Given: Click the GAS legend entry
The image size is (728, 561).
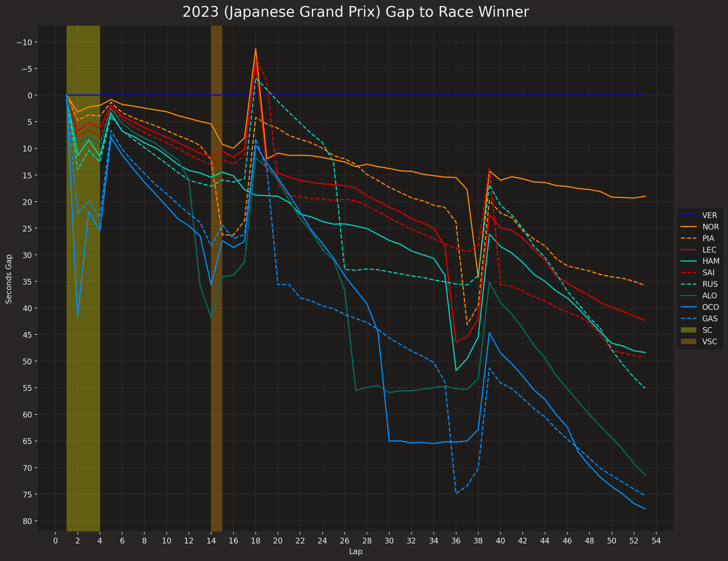Looking at the screenshot, I should click(x=710, y=319).
